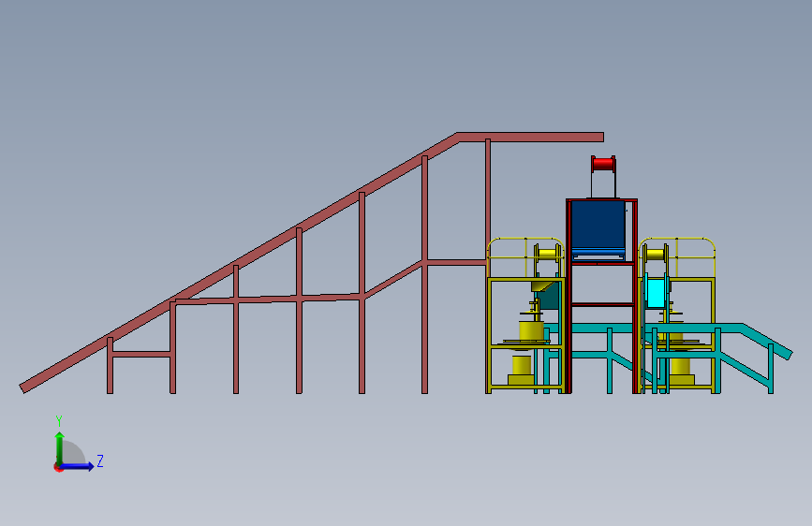
Task: Click the blue Z axis arrow of the triad
Action: [78, 466]
